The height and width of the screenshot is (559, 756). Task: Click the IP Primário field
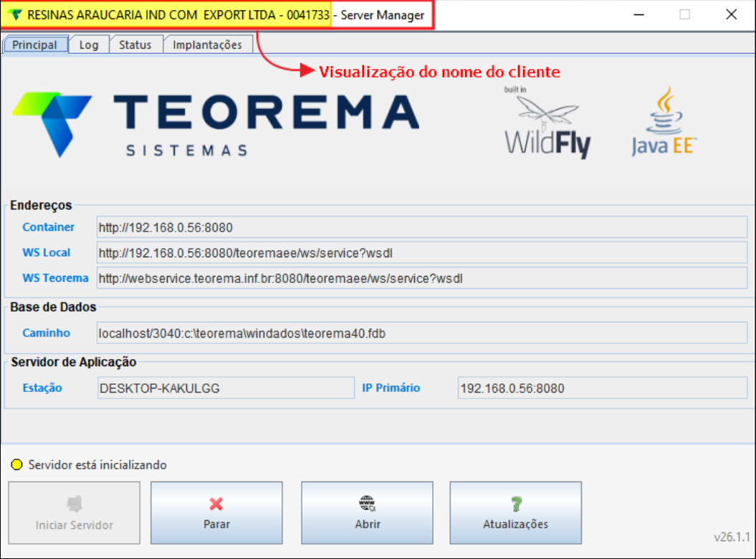coord(602,388)
